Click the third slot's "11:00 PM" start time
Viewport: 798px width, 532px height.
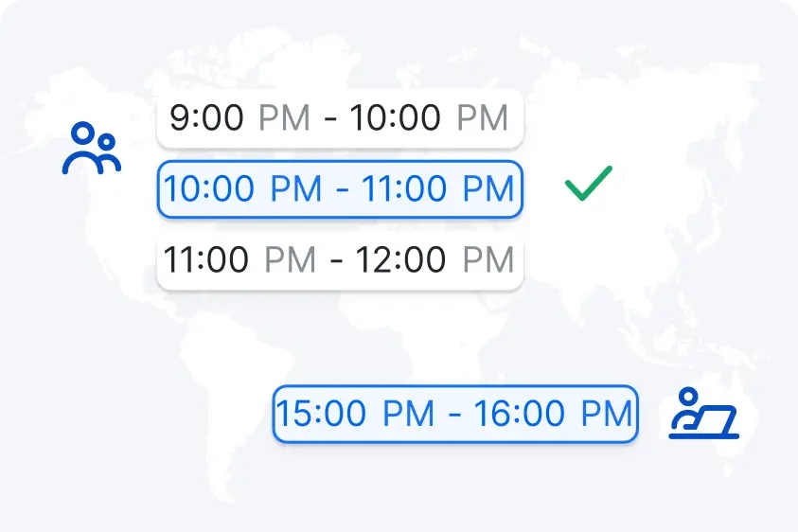(239, 259)
